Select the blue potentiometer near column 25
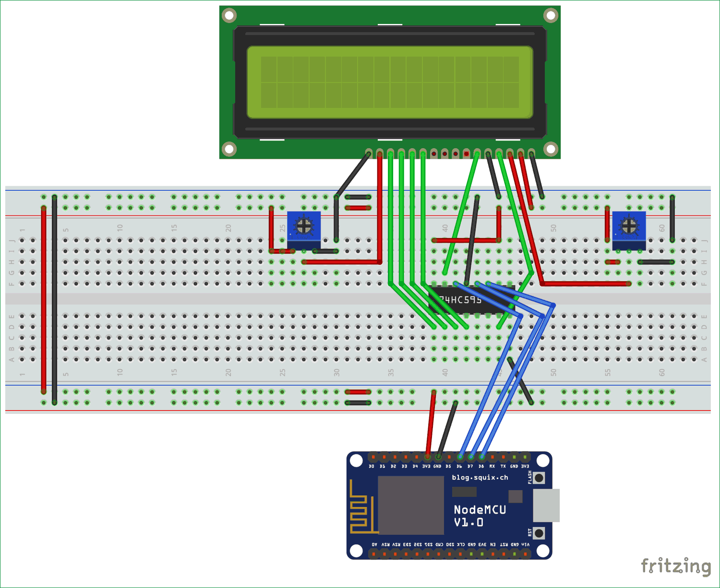 pyautogui.click(x=303, y=231)
